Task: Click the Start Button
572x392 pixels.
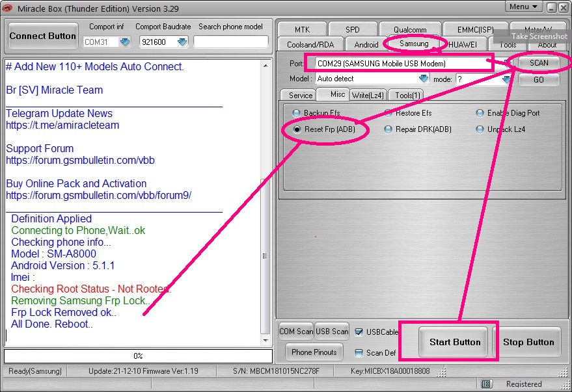Action: pyautogui.click(x=454, y=342)
